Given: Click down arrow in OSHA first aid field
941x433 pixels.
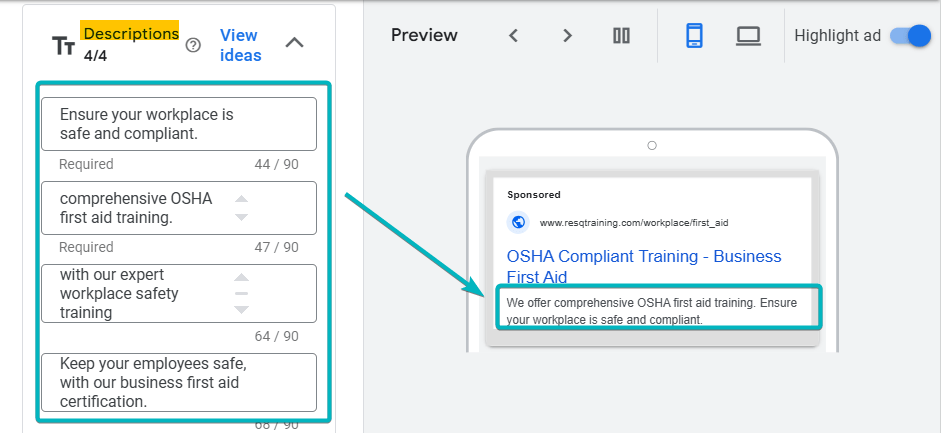Looking at the screenshot, I should click(241, 217).
